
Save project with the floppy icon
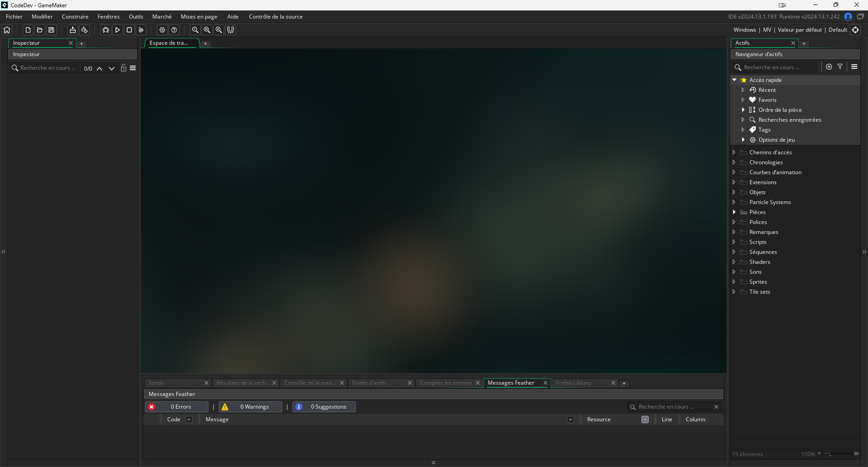click(52, 30)
